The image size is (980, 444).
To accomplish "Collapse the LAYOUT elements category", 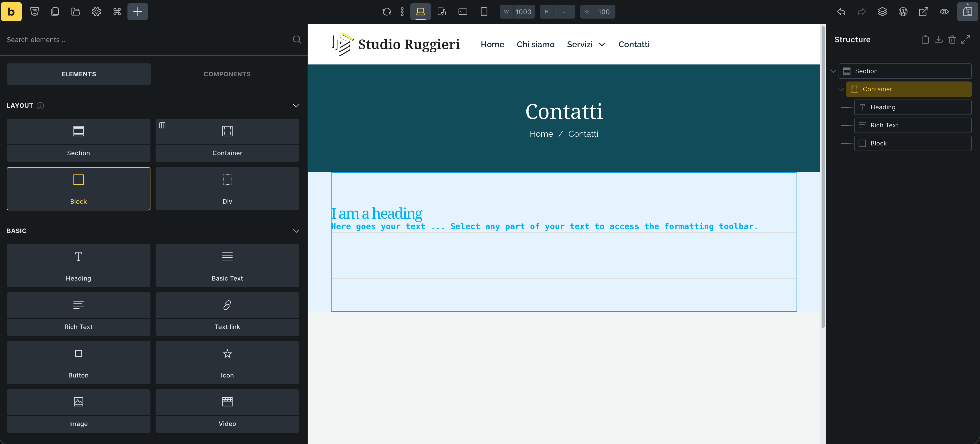I will 296,106.
